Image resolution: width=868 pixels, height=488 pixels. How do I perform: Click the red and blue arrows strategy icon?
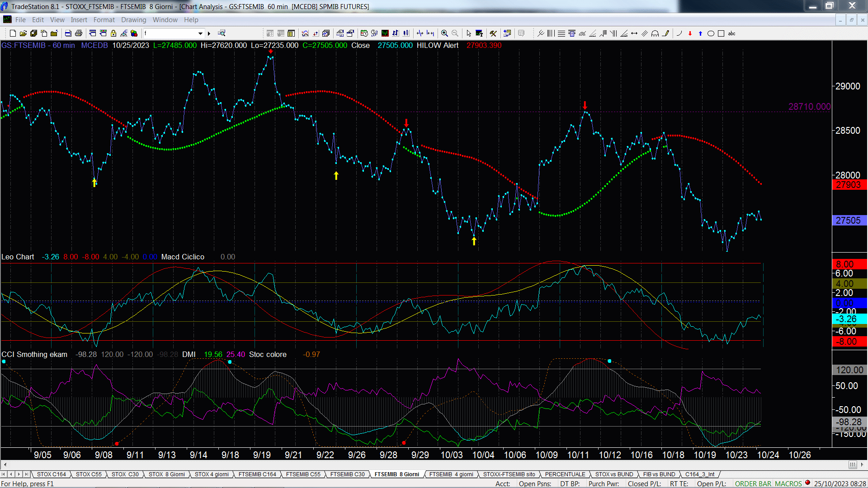coord(316,33)
